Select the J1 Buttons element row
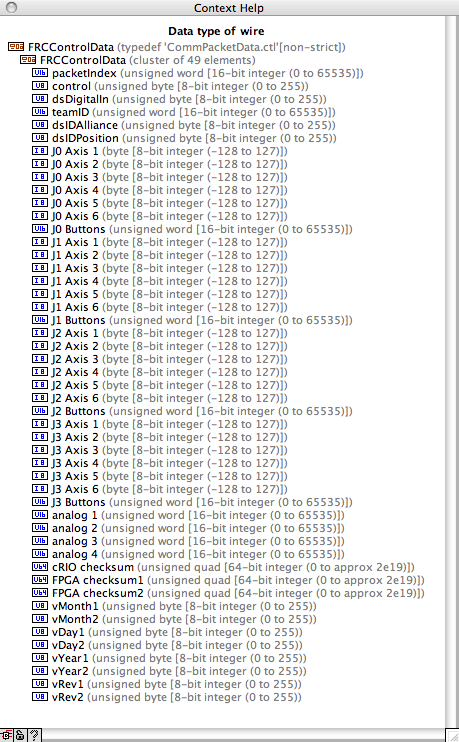The image size is (459, 742). click(192, 320)
